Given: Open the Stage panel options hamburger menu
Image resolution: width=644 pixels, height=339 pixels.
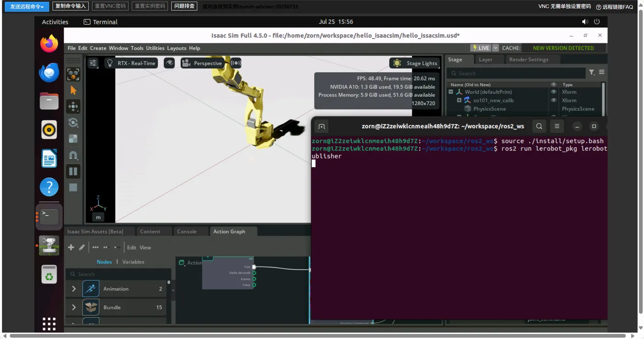Looking at the screenshot, I should [x=601, y=72].
